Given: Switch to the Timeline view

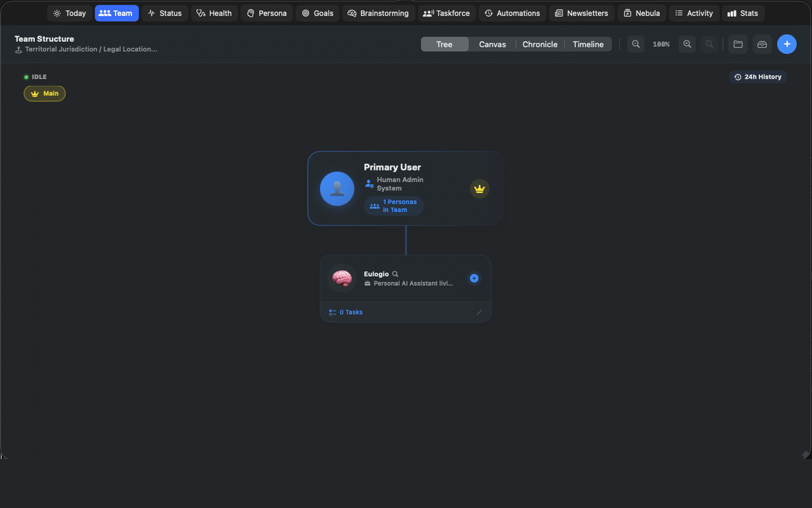Looking at the screenshot, I should click(588, 44).
